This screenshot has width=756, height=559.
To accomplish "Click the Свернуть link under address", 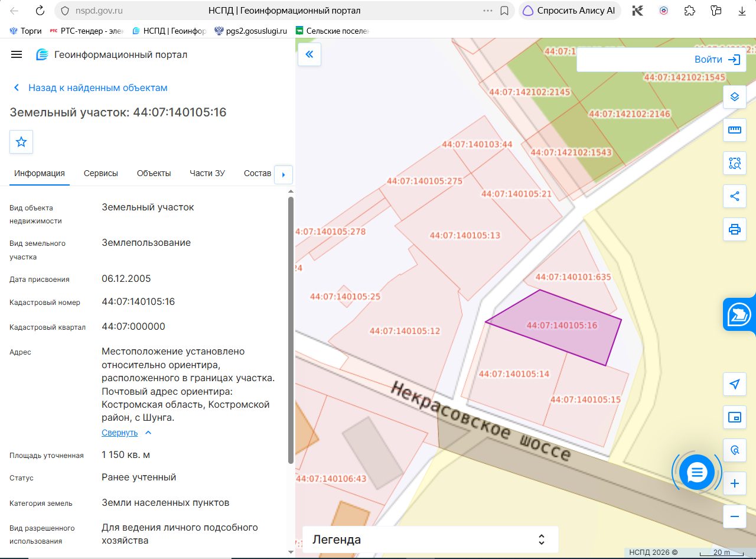I will pos(119,433).
